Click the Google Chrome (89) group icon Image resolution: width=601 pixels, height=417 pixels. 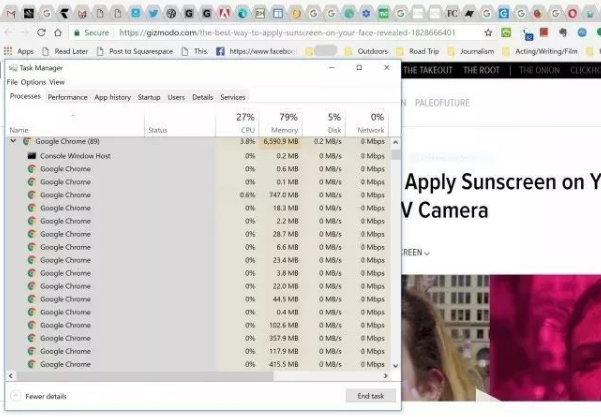click(27, 142)
